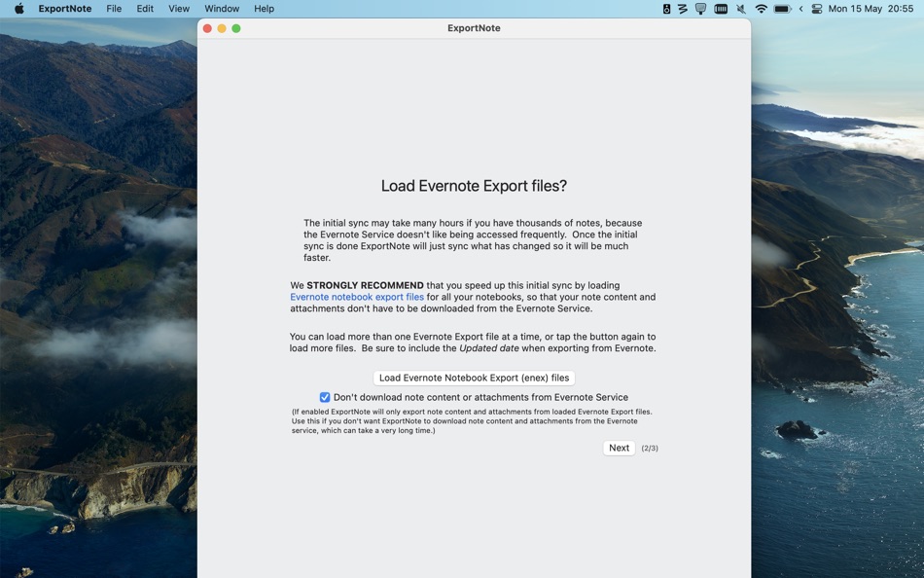Open the Apple menu
The width and height of the screenshot is (924, 578).
click(18, 9)
